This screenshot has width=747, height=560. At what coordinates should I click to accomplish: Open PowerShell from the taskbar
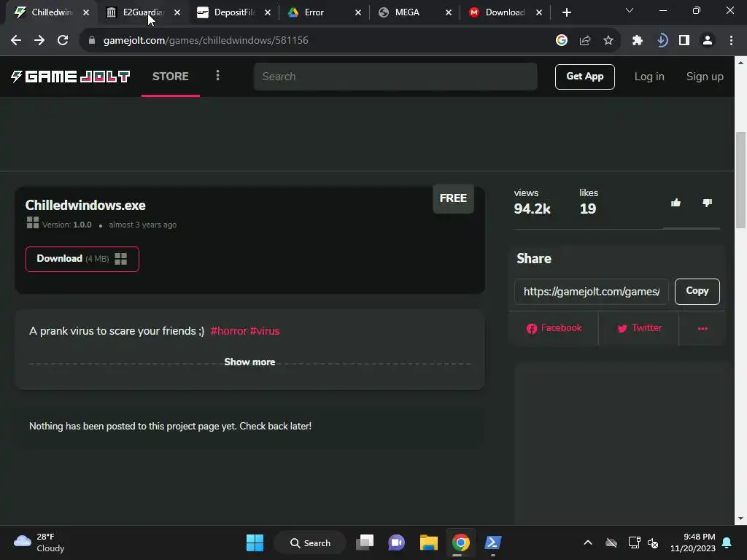pyautogui.click(x=492, y=542)
